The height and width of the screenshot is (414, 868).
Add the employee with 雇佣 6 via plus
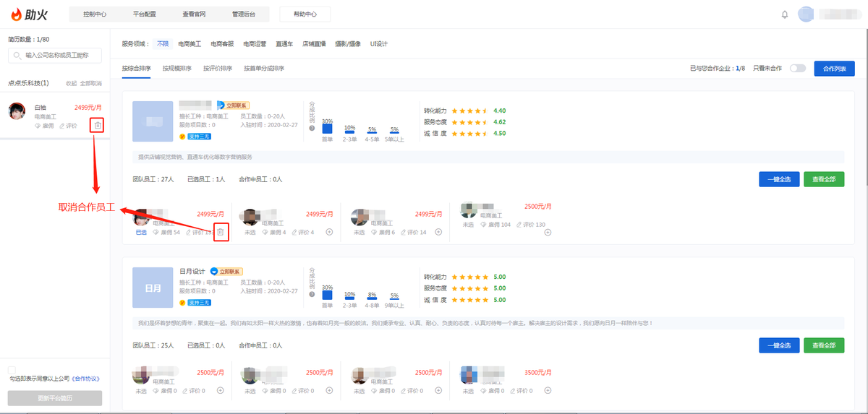tap(439, 232)
